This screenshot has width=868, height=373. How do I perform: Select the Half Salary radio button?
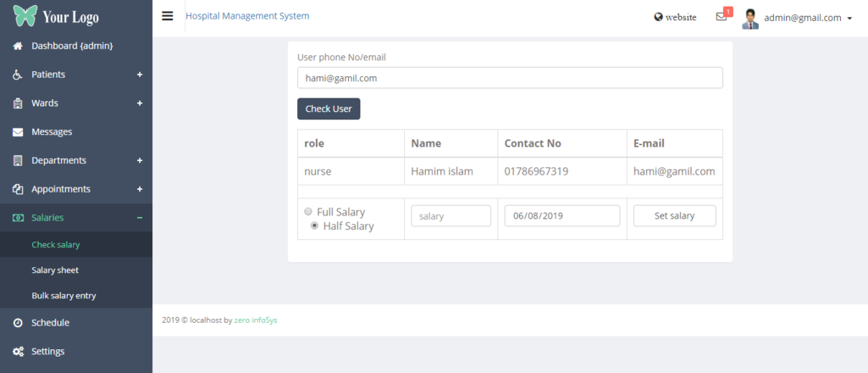tap(315, 225)
